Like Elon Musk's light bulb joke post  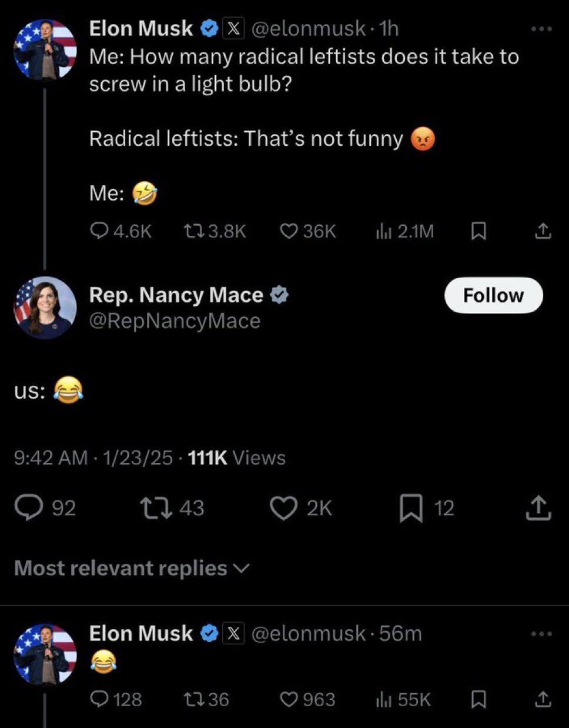pyautogui.click(x=288, y=232)
